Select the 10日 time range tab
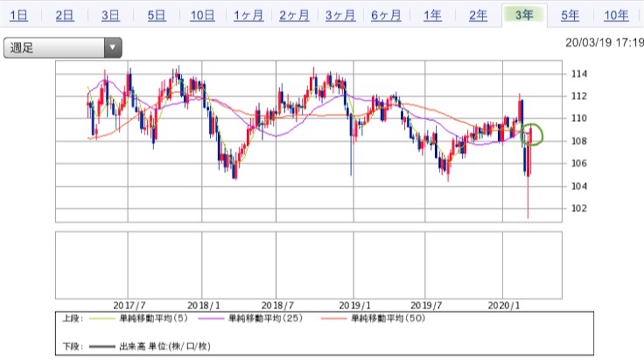644x360 pixels. 203,16
